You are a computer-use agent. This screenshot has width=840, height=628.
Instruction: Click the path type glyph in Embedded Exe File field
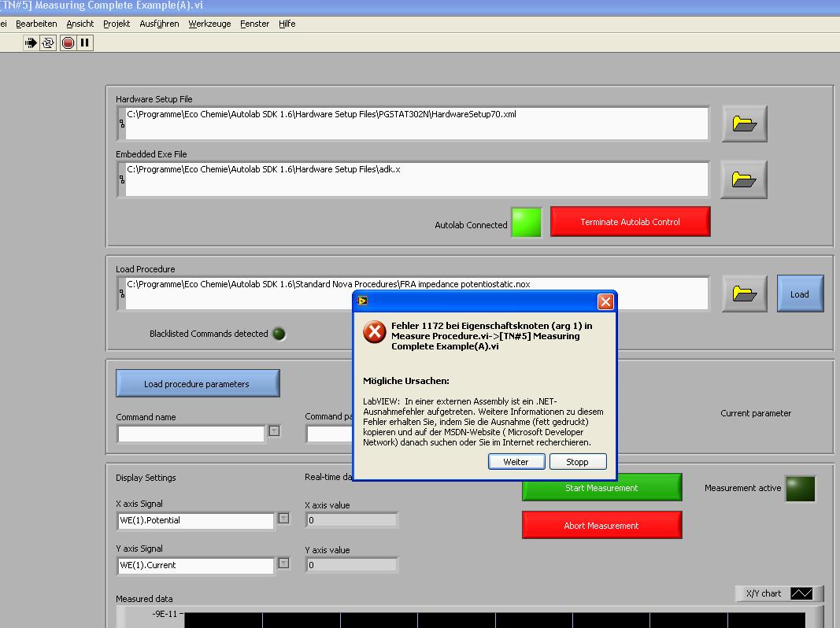tap(122, 179)
